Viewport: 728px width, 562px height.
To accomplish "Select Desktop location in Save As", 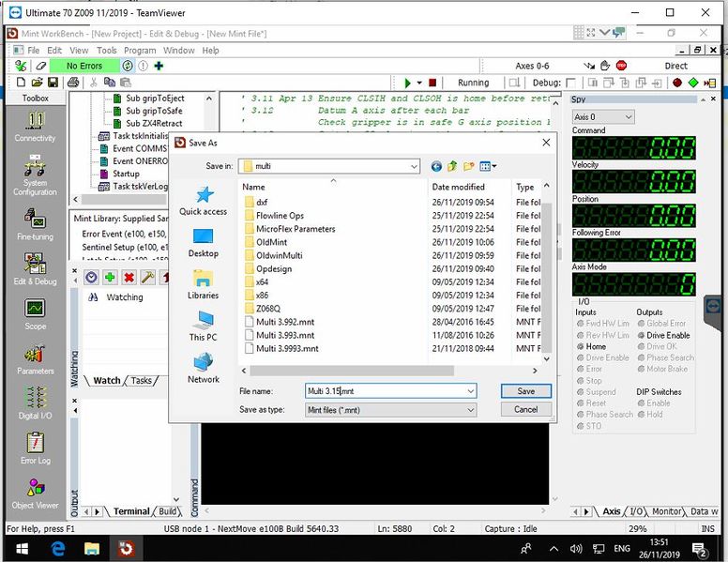I will pyautogui.click(x=204, y=243).
